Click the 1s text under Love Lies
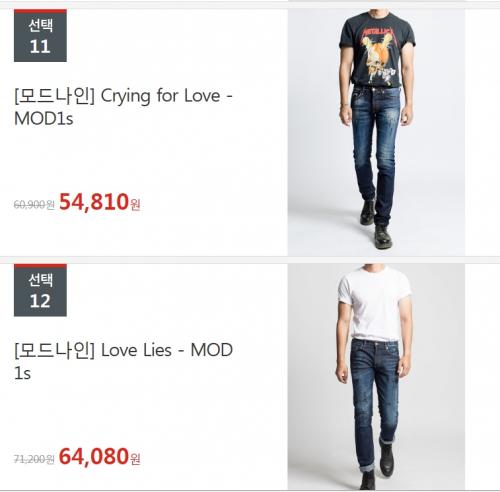This screenshot has width=500, height=492. 22,373
